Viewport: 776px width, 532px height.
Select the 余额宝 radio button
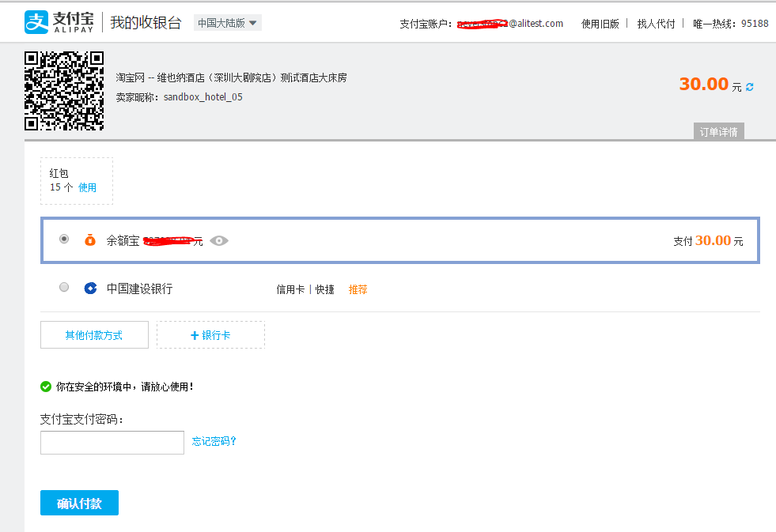64,239
